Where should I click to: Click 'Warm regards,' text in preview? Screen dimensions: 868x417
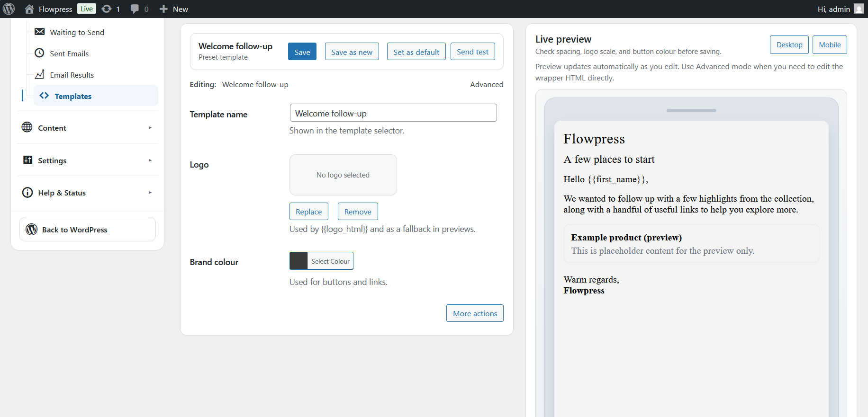(x=591, y=279)
